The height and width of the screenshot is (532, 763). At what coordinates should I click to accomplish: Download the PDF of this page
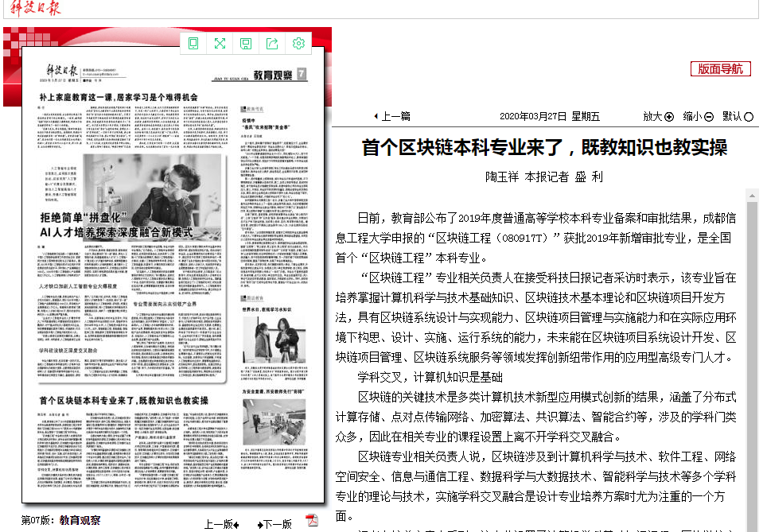click(311, 520)
